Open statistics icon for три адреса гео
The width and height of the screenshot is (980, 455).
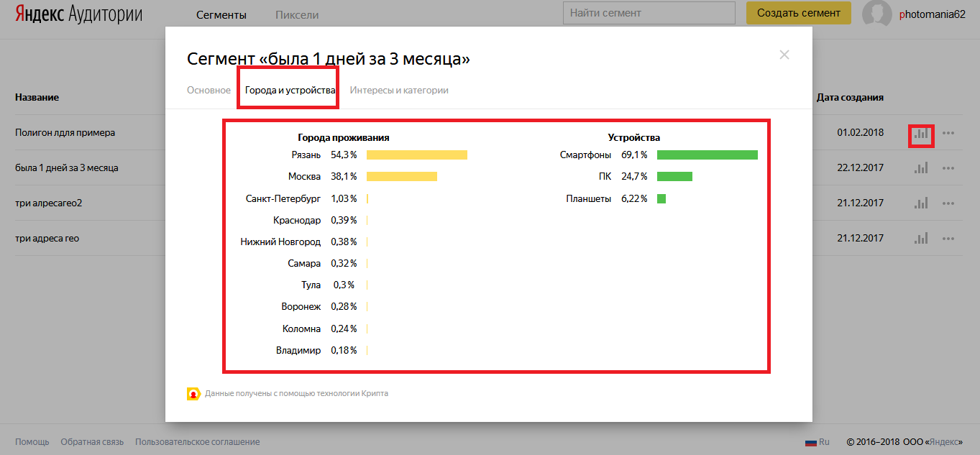coord(921,238)
